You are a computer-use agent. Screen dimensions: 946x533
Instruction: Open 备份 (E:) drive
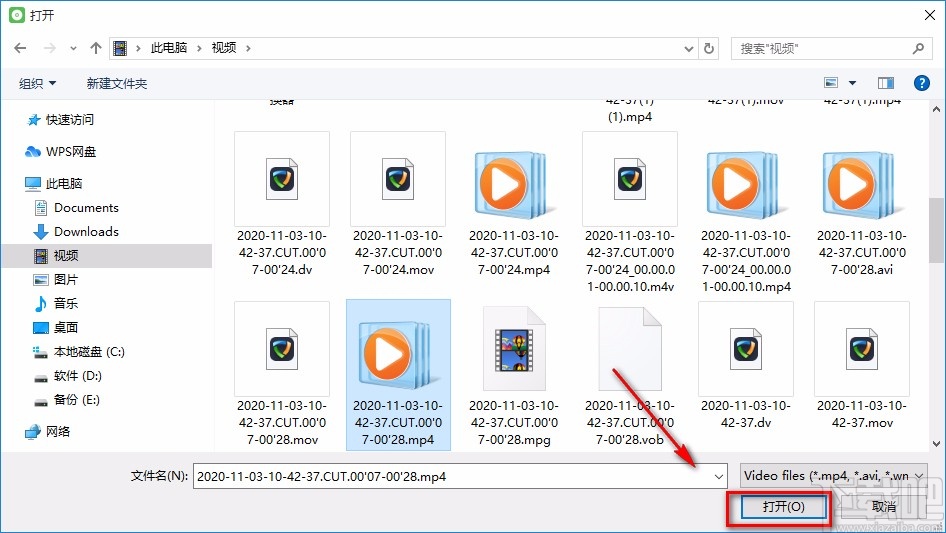point(68,400)
